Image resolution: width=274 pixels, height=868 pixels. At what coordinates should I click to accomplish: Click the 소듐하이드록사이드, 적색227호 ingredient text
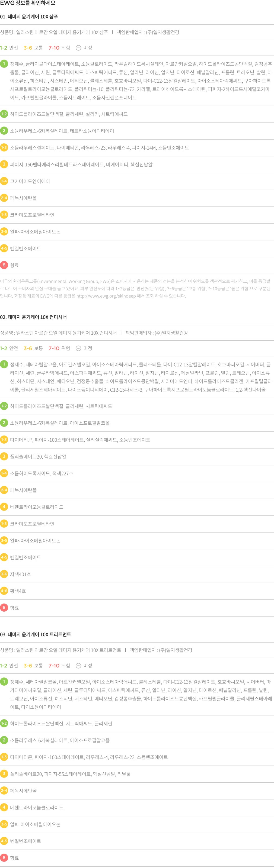(42, 473)
